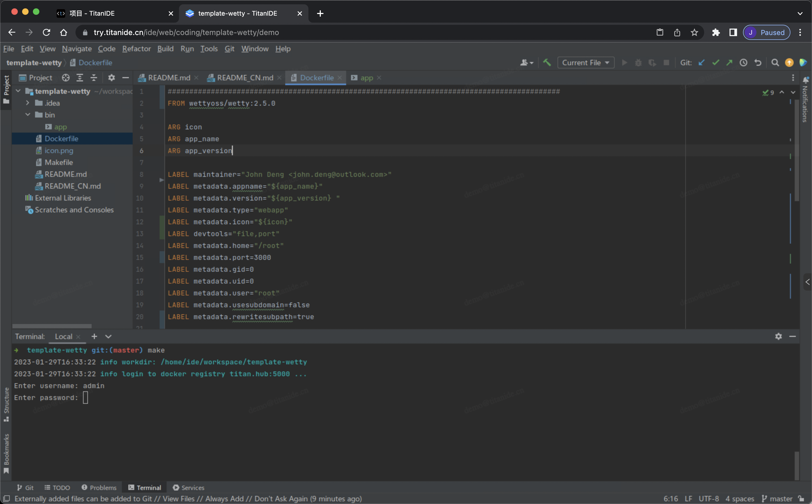Open the Problems tool window button
Screen dimensions: 812x504
click(99, 487)
